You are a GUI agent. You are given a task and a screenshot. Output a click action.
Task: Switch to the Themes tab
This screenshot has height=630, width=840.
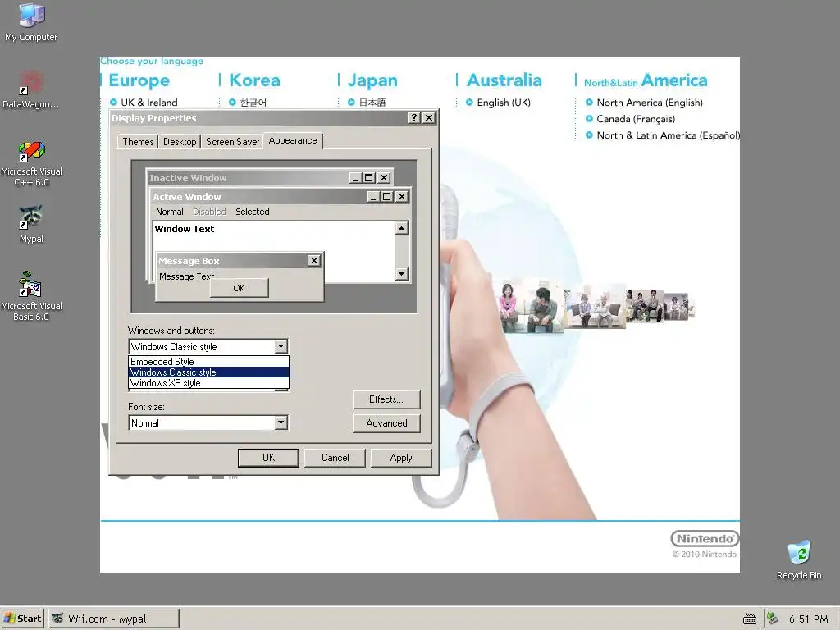[138, 141]
